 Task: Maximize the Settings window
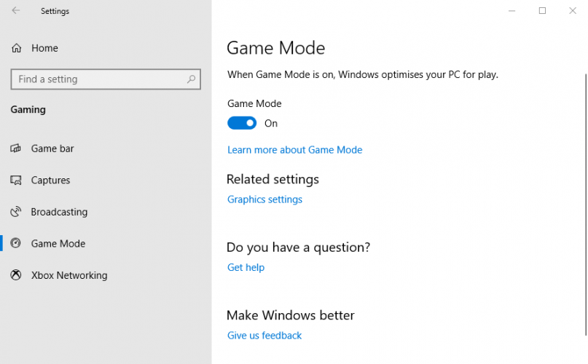click(542, 11)
